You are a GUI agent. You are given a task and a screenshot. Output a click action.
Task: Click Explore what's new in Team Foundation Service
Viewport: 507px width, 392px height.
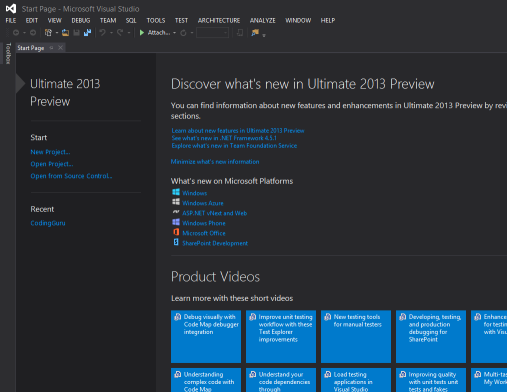234,146
